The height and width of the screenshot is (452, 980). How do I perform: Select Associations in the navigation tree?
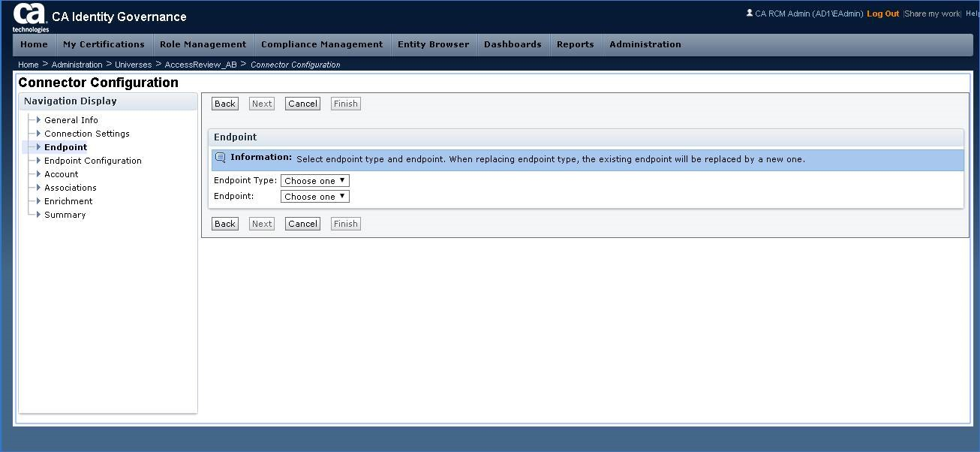pyautogui.click(x=71, y=188)
